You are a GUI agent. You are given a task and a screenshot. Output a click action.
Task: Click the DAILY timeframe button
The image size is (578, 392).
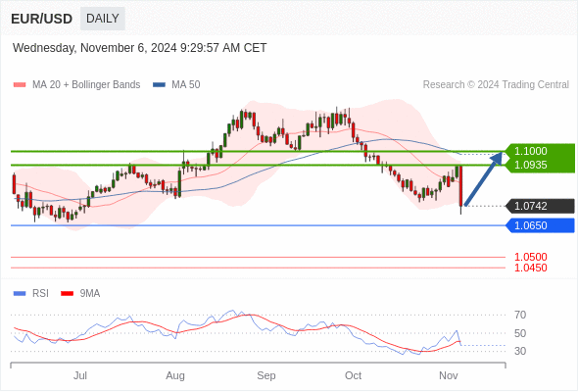click(103, 19)
